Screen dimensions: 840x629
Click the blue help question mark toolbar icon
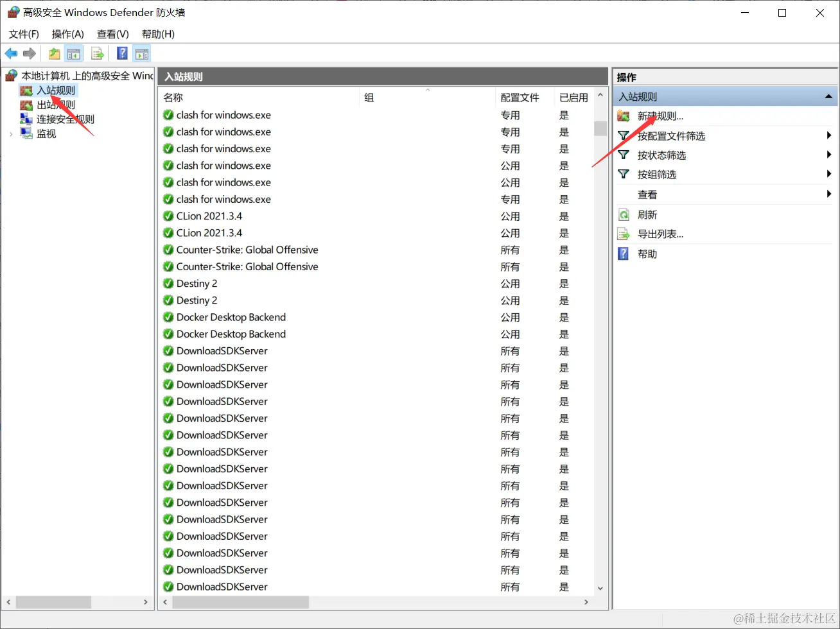click(x=122, y=54)
